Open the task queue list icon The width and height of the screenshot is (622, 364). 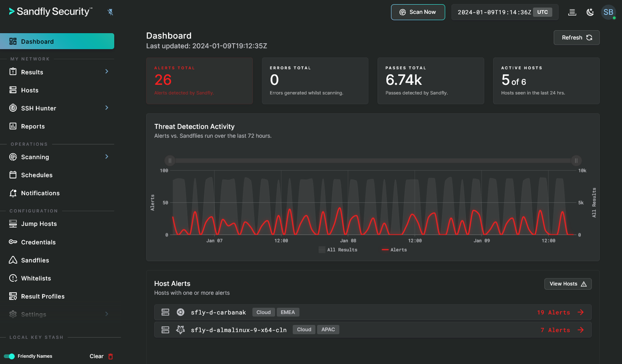pyautogui.click(x=572, y=12)
